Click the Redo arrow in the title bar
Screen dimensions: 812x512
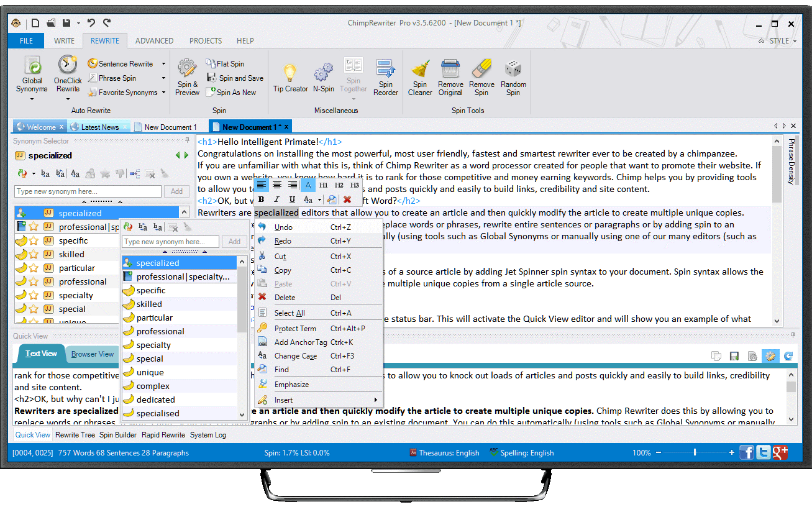[x=107, y=23]
